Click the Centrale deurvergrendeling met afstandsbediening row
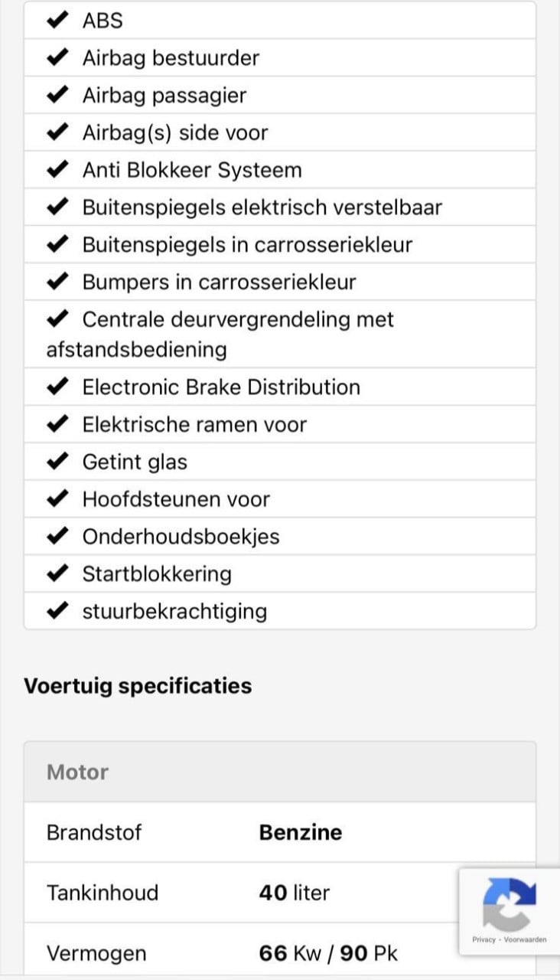The width and height of the screenshot is (560, 980). 280,335
